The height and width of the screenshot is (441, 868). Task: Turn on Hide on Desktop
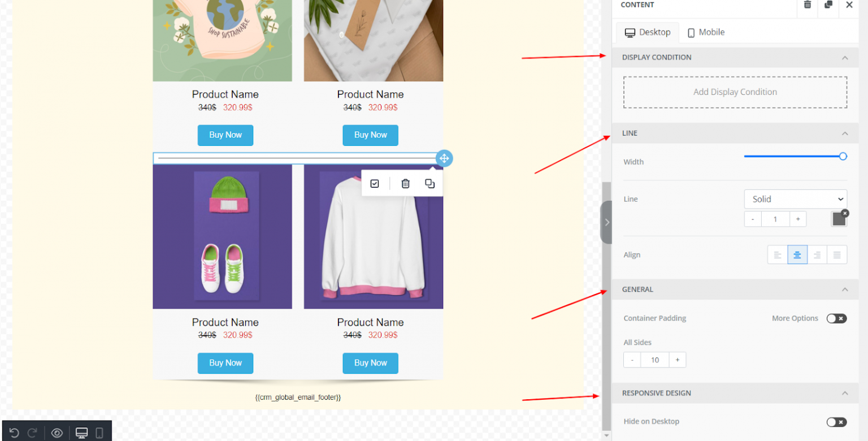[x=836, y=422]
